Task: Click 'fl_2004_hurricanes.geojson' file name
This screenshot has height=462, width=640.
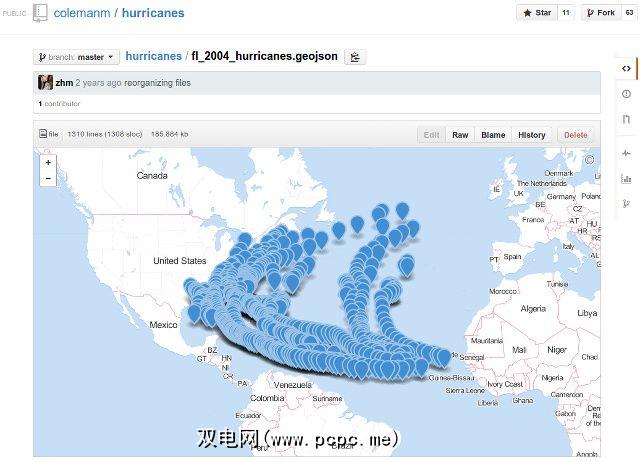Action: pos(264,56)
